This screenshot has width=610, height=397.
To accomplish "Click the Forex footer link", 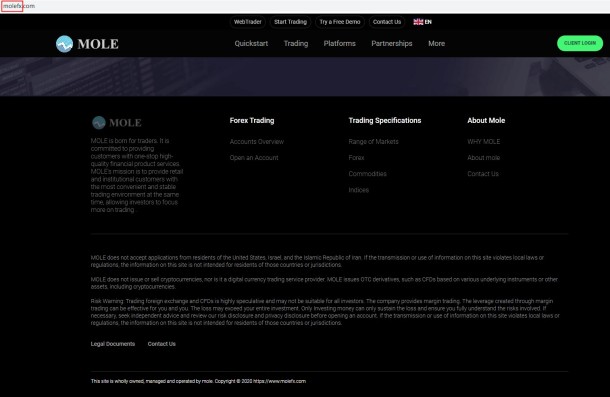I will click(x=356, y=158).
